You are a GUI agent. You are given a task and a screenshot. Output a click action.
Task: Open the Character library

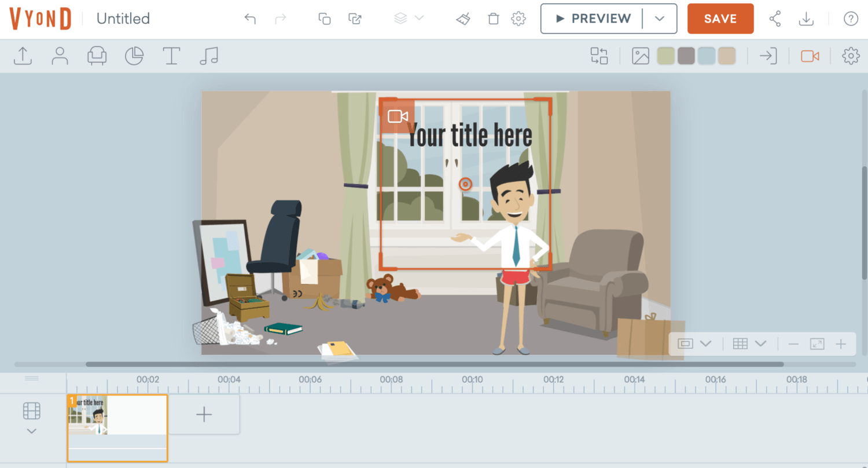60,56
